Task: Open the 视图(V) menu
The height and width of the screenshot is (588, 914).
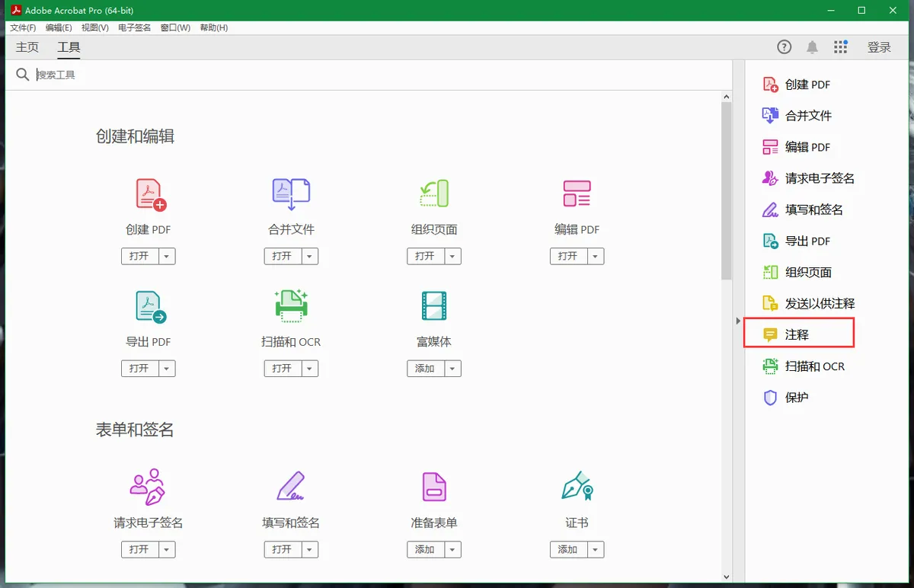Action: [x=95, y=27]
